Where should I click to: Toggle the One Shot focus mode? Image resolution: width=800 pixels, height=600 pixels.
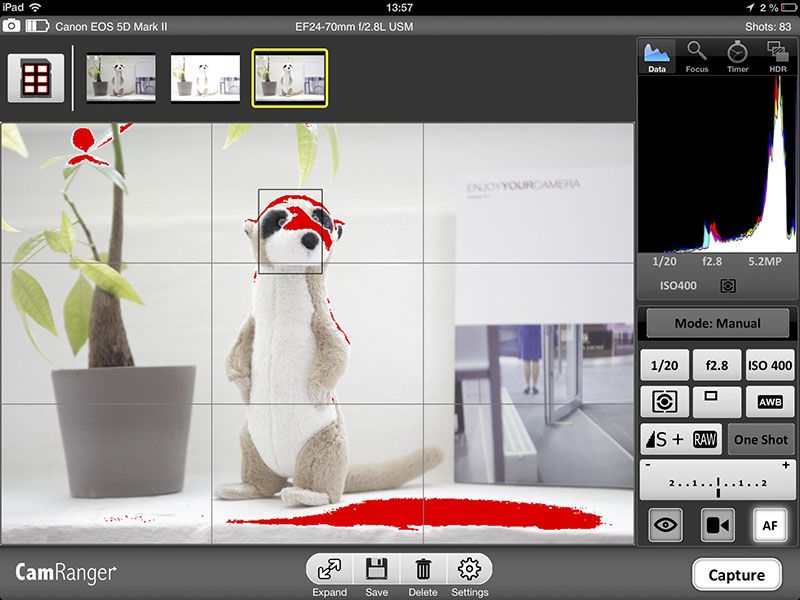pos(760,440)
